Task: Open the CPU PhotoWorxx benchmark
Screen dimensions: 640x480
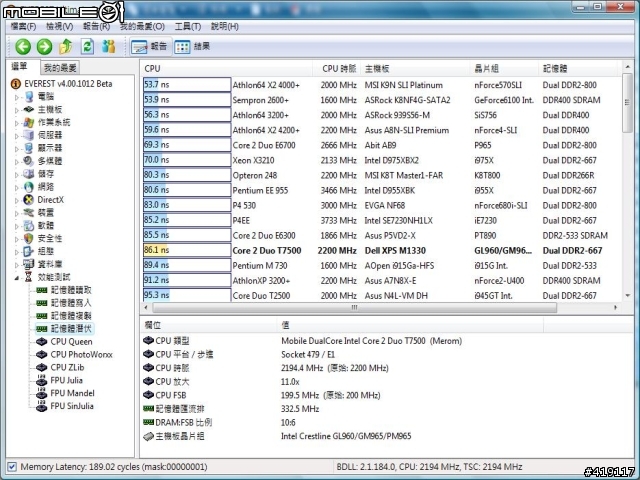Action: (81, 354)
